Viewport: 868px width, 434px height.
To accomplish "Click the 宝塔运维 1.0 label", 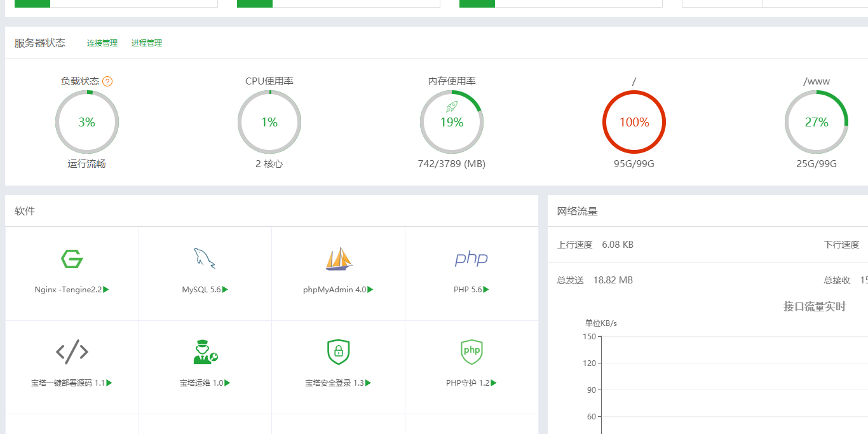I will (x=201, y=383).
